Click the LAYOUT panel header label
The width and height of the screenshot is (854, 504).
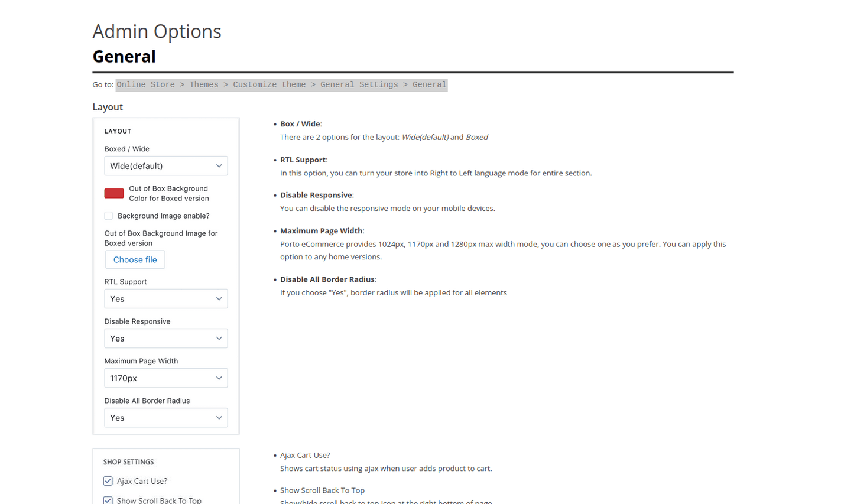point(118,131)
